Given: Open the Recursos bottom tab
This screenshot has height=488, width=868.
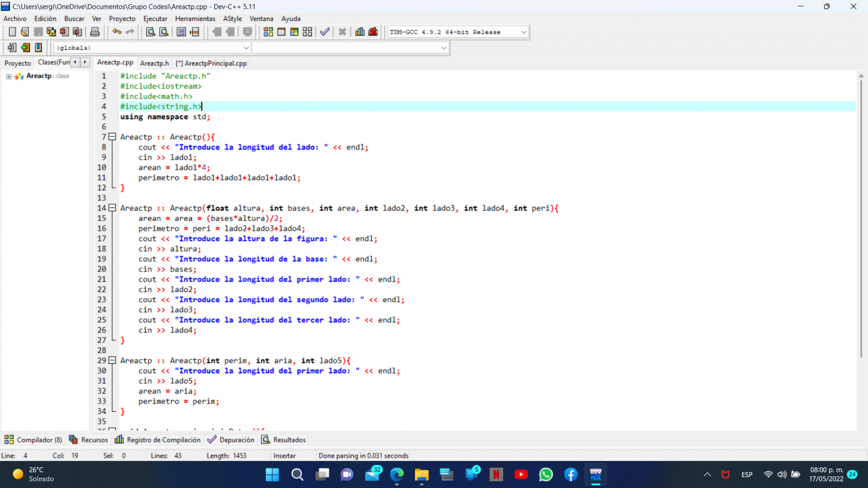Looking at the screenshot, I should [89, 440].
